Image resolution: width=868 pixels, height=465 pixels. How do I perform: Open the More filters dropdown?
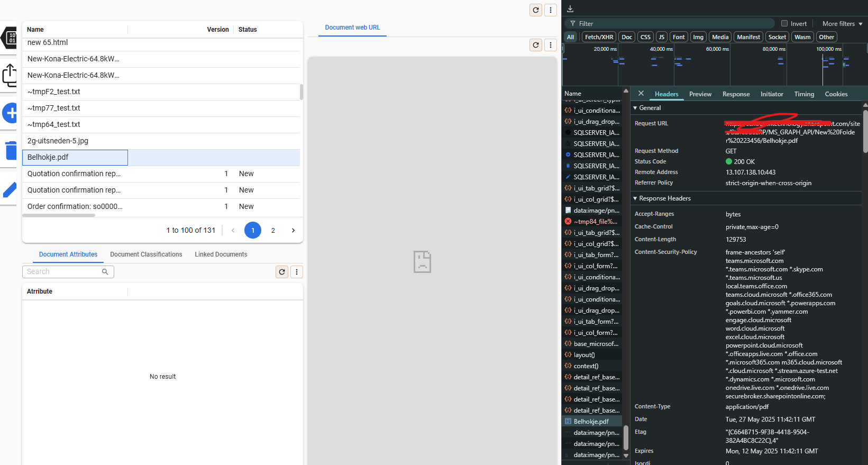pos(842,24)
